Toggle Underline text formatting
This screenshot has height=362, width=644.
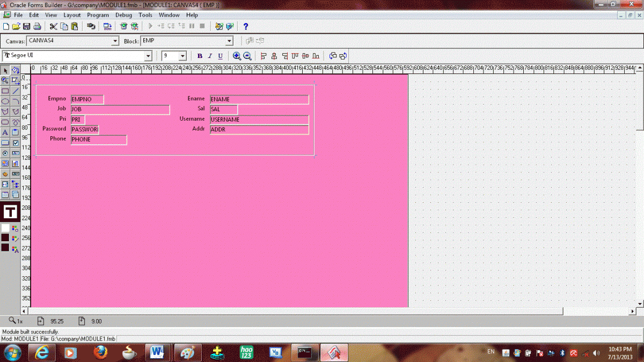click(220, 56)
